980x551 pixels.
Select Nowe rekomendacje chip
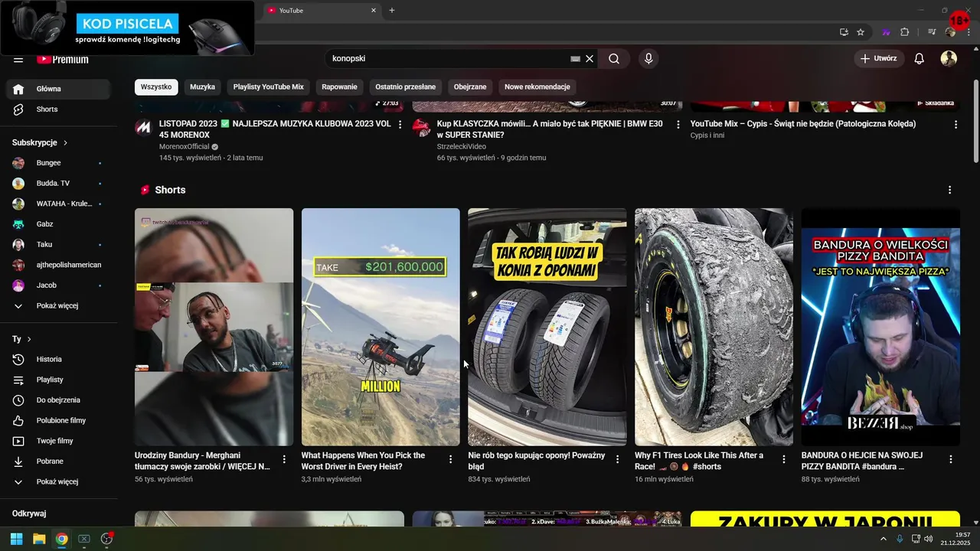537,87
